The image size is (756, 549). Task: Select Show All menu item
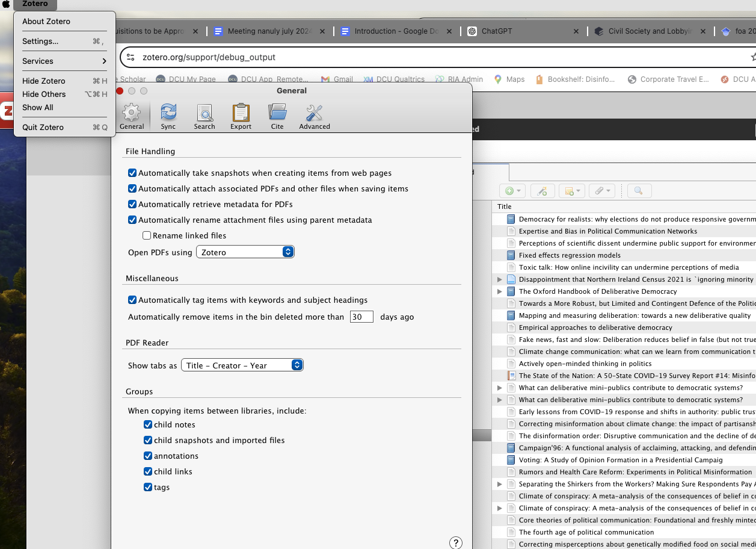pos(64,107)
